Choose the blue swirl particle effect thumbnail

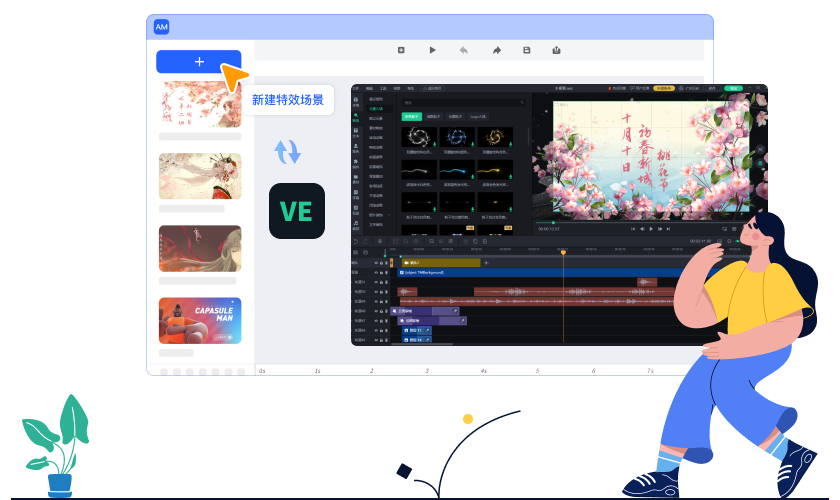[x=456, y=137]
